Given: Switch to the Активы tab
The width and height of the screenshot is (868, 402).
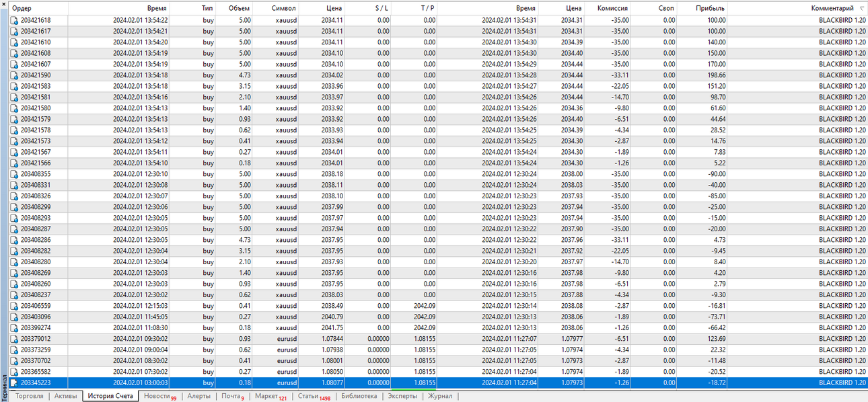Looking at the screenshot, I should (x=66, y=396).
